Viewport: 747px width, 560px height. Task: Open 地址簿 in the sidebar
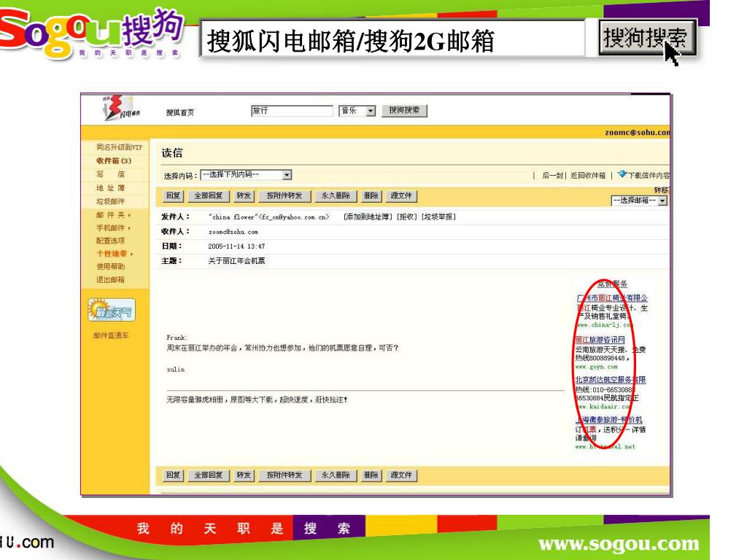tap(110, 188)
